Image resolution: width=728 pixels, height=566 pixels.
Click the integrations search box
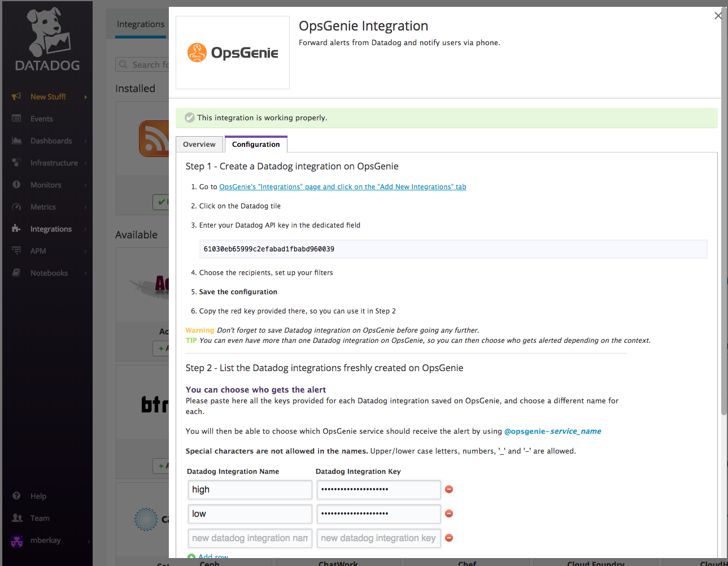[x=142, y=64]
